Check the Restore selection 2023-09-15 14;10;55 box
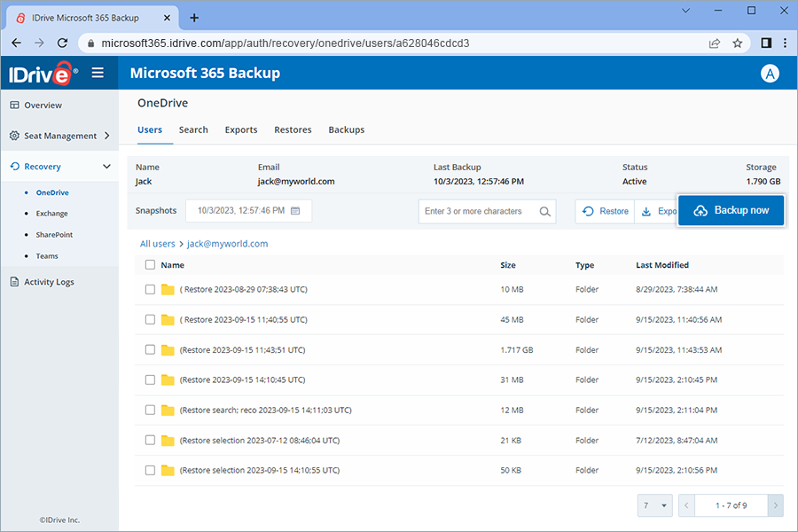This screenshot has width=798, height=532. pos(150,471)
